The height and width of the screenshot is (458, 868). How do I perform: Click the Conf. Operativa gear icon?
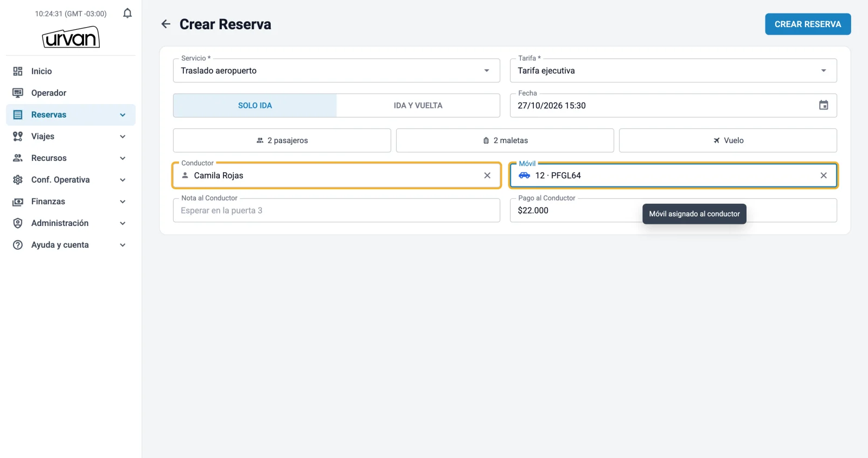tap(18, 179)
